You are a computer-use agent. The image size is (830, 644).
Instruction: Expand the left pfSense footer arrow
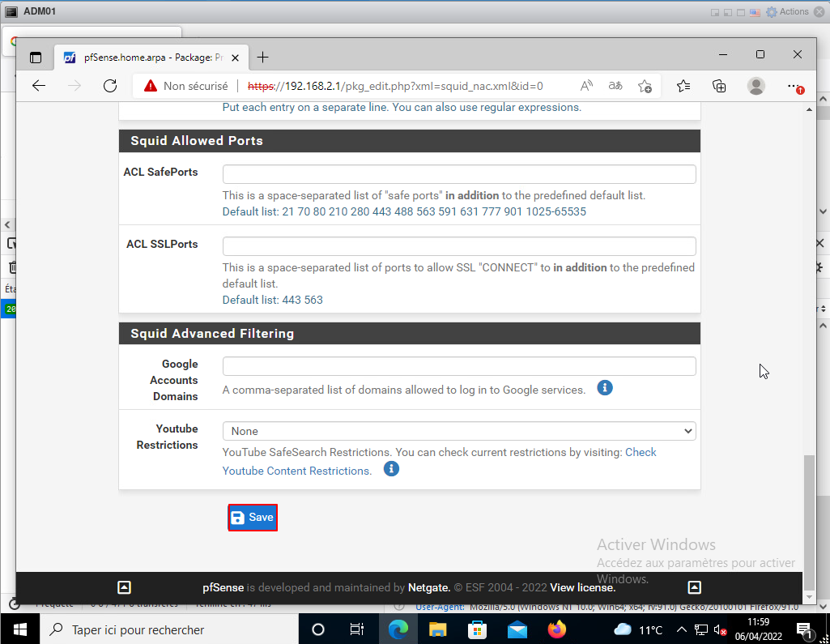click(124, 587)
